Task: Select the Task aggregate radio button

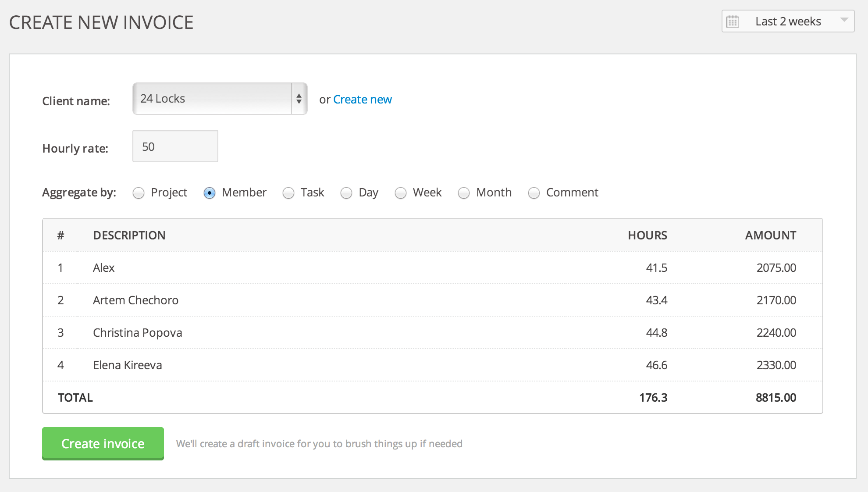Action: pos(288,192)
